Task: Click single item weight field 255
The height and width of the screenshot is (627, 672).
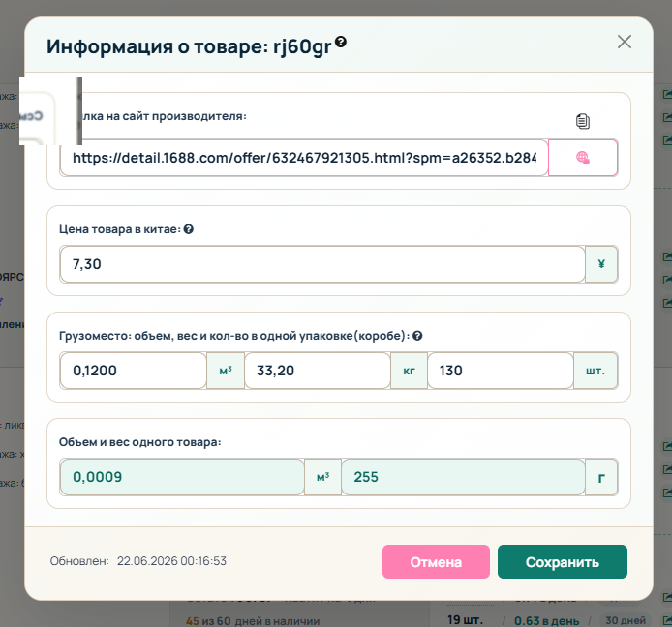Action: 463,477
